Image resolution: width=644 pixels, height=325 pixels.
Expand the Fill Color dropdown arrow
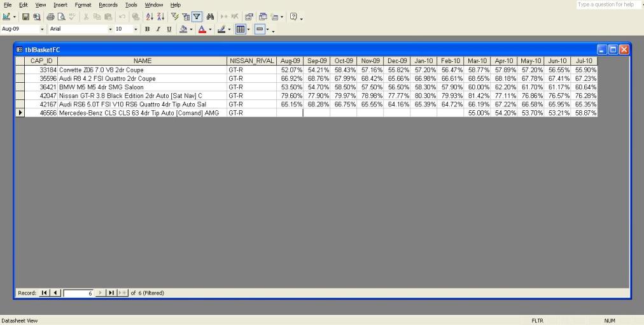(x=191, y=29)
